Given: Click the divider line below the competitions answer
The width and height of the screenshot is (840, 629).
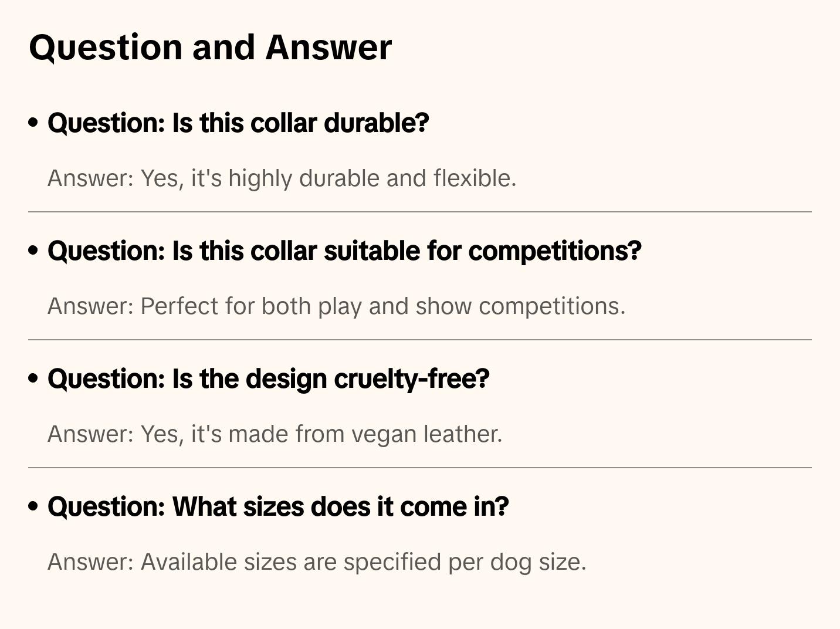Looking at the screenshot, I should (420, 340).
